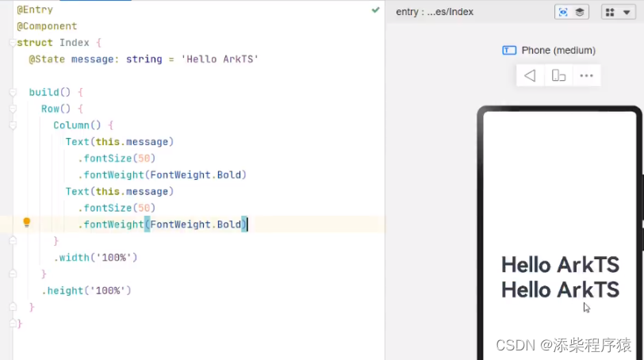The image size is (644, 360).
Task: Click the first Hello ArkTS preview text
Action: point(560,265)
